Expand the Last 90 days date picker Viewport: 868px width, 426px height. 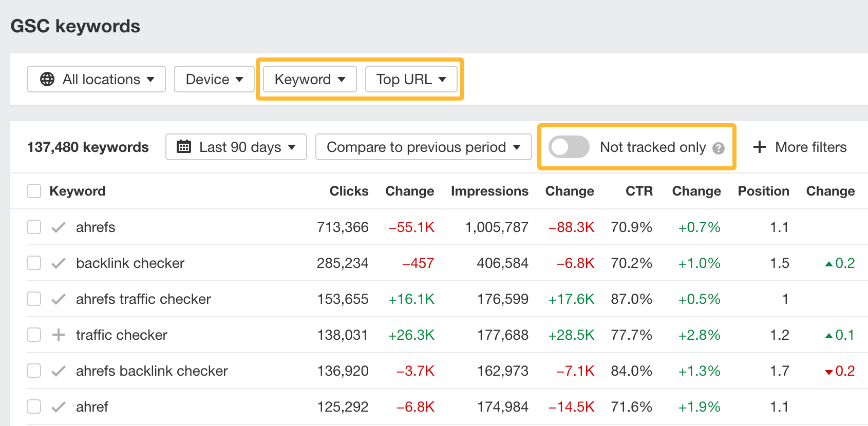[236, 147]
